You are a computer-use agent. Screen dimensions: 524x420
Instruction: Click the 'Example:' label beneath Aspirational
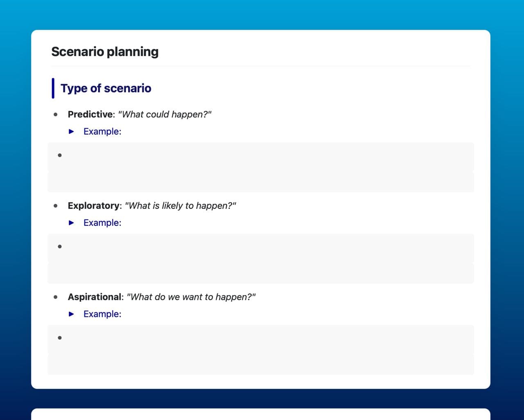(x=102, y=314)
